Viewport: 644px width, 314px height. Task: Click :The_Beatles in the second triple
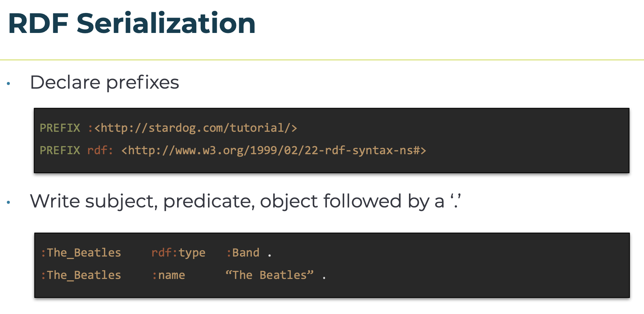[81, 275]
